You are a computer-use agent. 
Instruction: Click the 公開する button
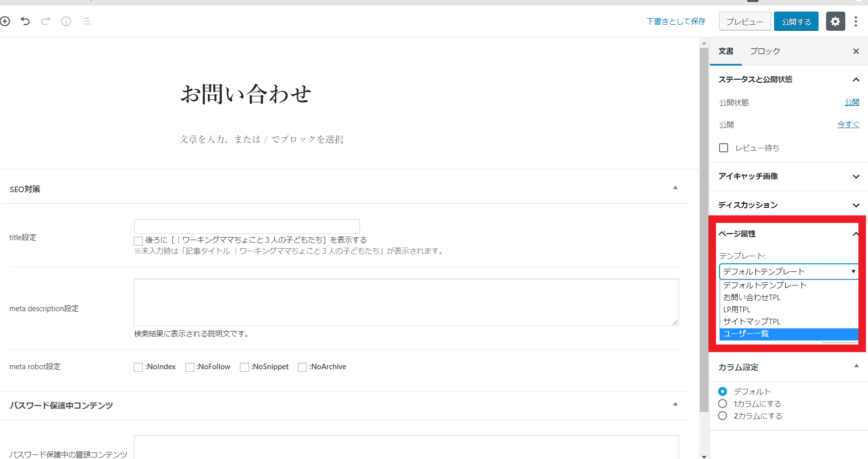click(796, 21)
